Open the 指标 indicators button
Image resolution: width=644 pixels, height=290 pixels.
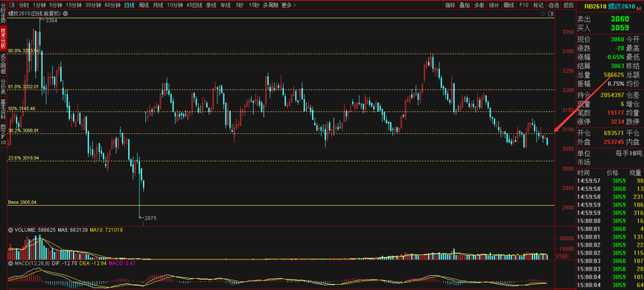[450, 5]
